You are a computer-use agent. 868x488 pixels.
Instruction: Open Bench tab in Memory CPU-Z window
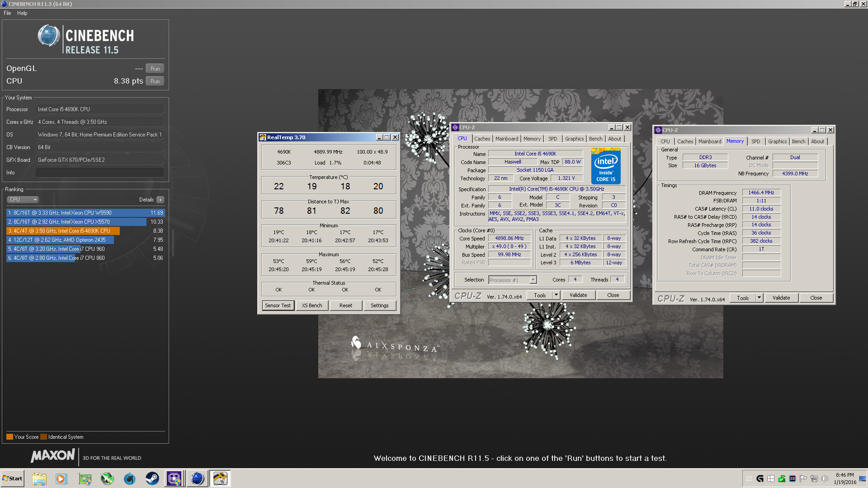coord(798,141)
